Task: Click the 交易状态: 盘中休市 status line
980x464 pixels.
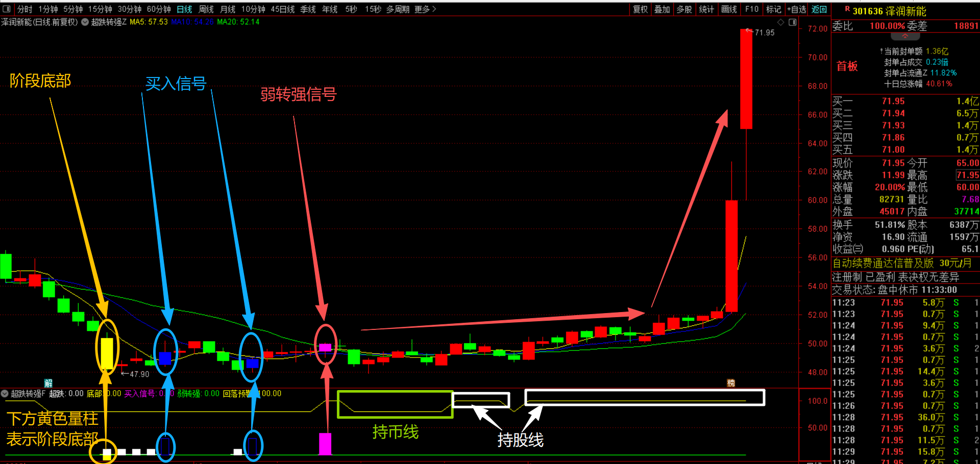Action: (x=895, y=290)
